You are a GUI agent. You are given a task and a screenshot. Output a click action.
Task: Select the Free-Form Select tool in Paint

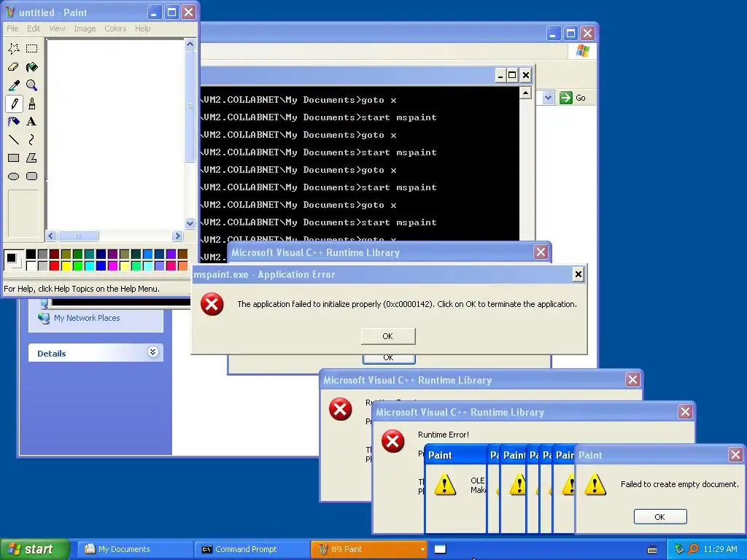click(13, 48)
